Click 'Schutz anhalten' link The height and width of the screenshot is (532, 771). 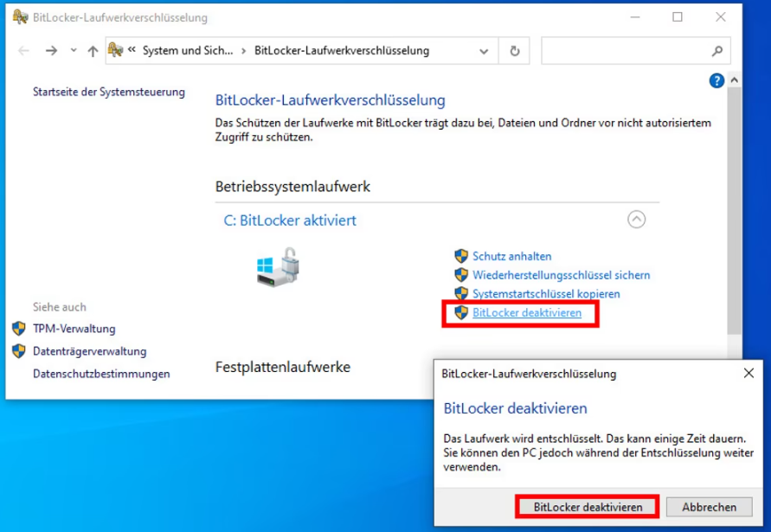pyautogui.click(x=512, y=256)
